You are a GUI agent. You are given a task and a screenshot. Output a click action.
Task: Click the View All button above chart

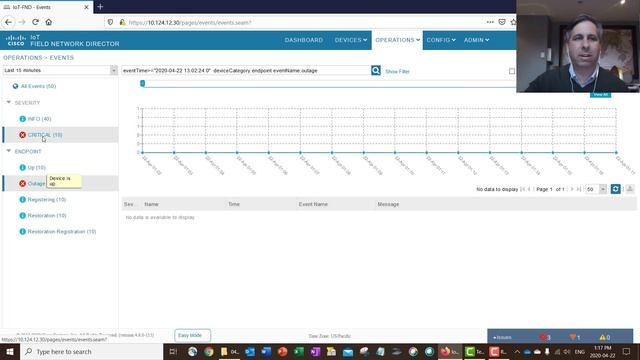[x=600, y=95]
